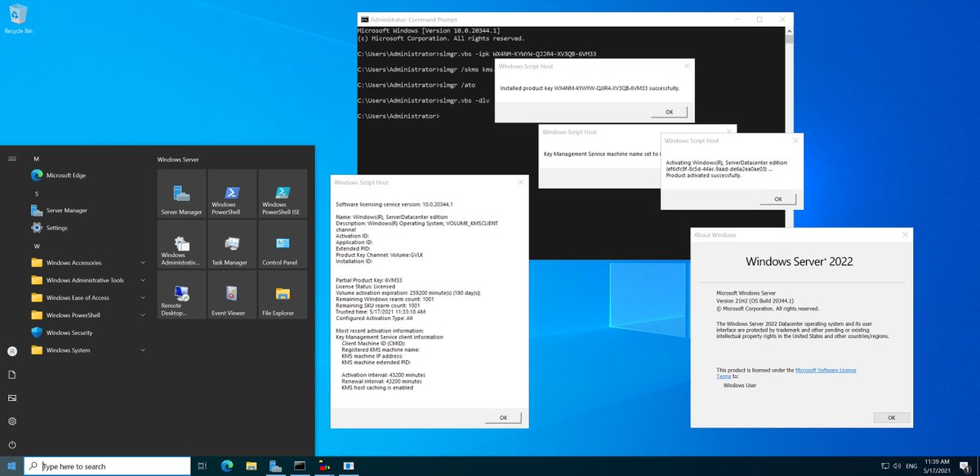Open the Windows Administrative Tools tile
The image size is (980, 476).
pos(181,245)
